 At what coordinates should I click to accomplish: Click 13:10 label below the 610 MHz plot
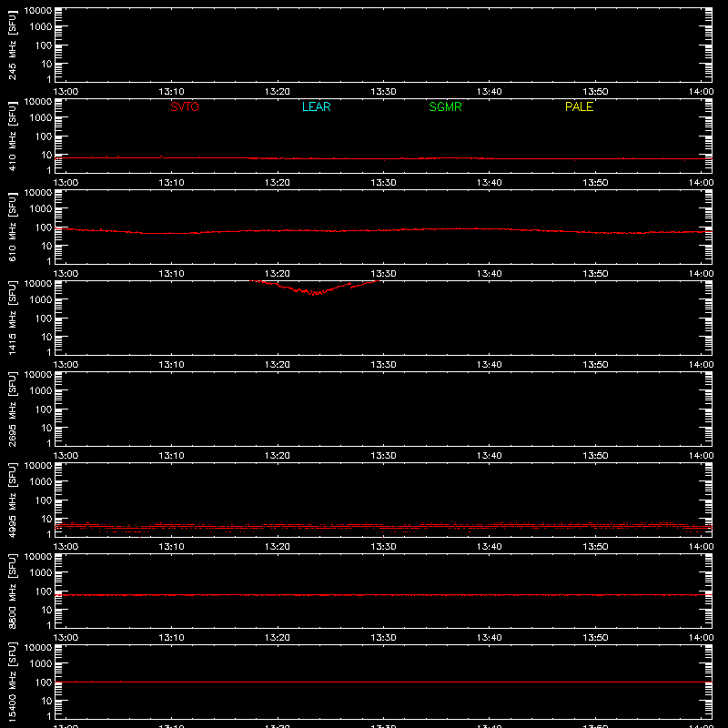(x=171, y=274)
